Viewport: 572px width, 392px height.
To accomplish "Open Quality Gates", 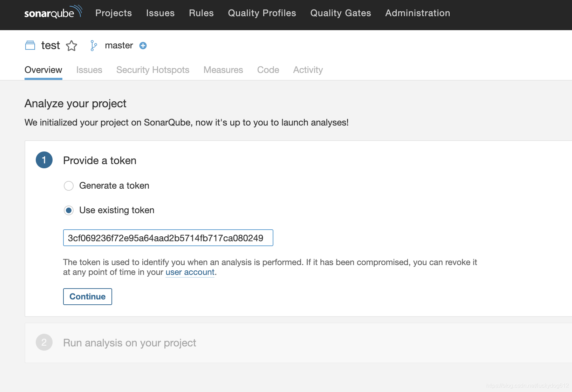I will (341, 13).
